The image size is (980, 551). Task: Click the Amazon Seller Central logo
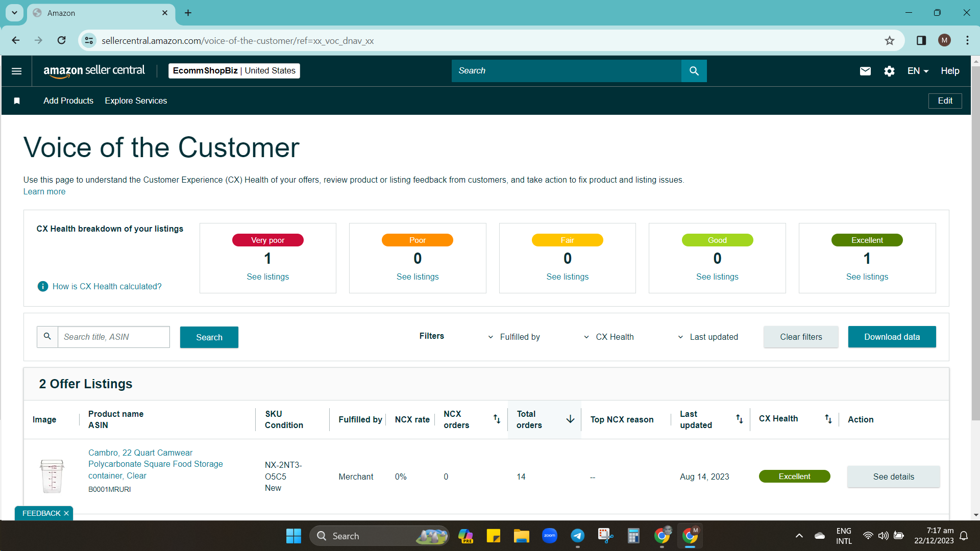94,71
